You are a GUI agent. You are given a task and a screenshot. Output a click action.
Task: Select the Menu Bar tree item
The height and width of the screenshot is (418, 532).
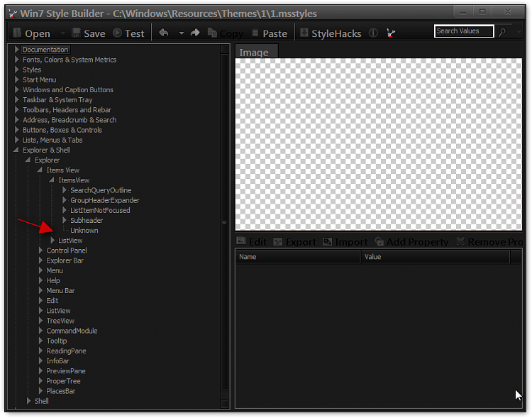[x=60, y=290]
